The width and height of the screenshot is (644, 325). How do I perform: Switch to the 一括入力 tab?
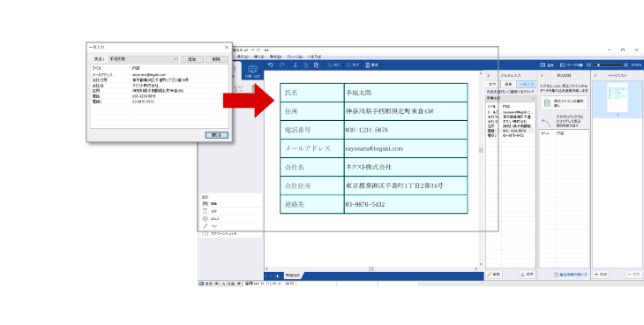click(x=526, y=84)
